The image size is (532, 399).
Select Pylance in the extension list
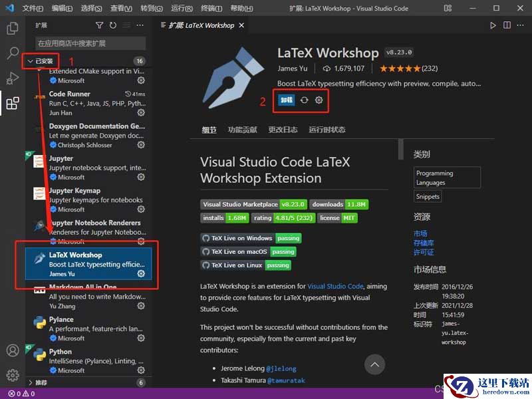coord(88,329)
